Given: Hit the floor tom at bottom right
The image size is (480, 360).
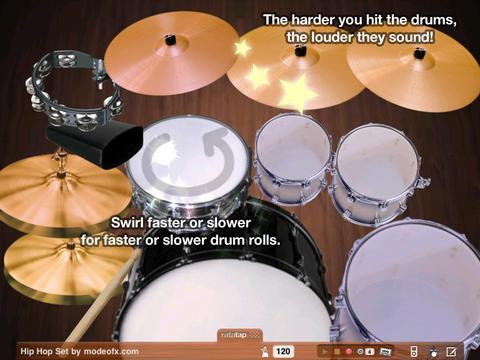Looking at the screenshot, I should 413,283.
